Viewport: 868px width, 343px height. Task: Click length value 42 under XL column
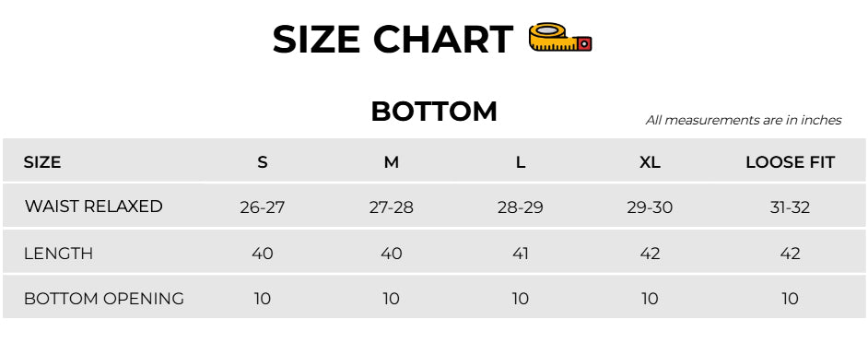tap(650, 254)
